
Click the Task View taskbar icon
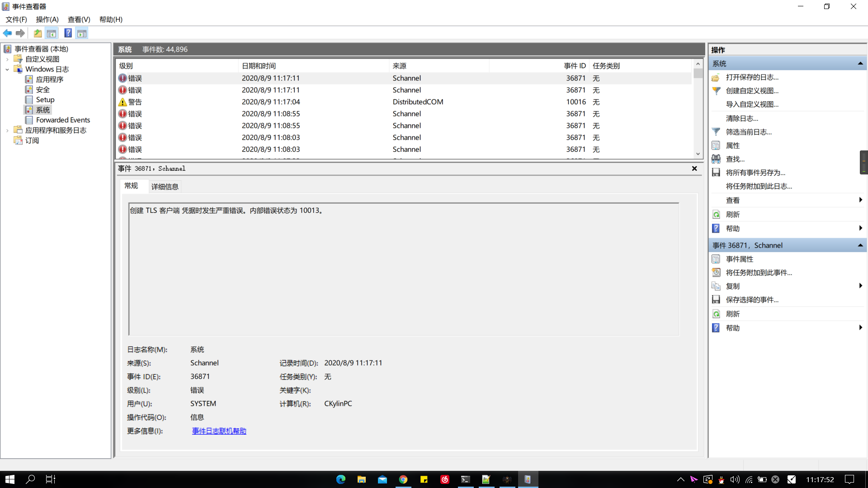(51, 479)
